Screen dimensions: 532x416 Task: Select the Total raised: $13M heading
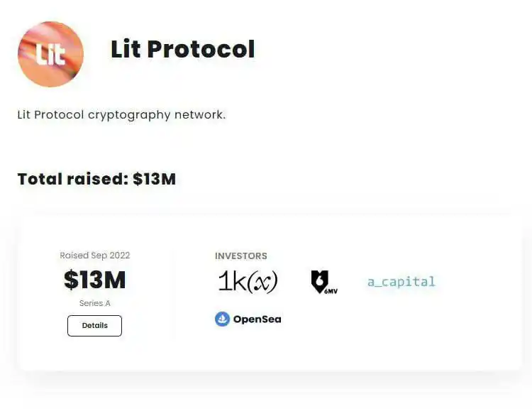coord(96,179)
